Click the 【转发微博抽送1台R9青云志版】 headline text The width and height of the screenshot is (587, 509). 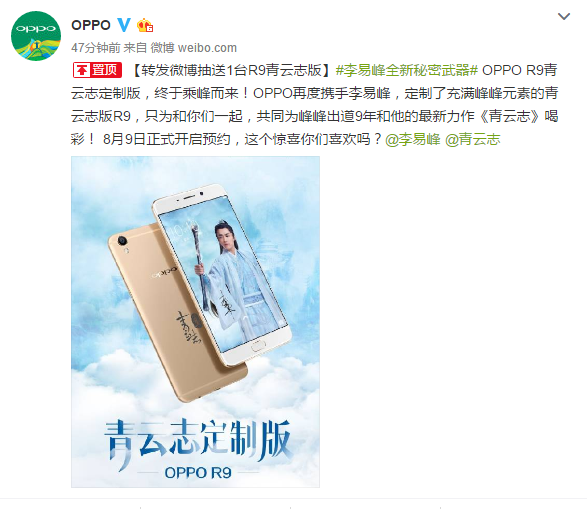pos(231,70)
